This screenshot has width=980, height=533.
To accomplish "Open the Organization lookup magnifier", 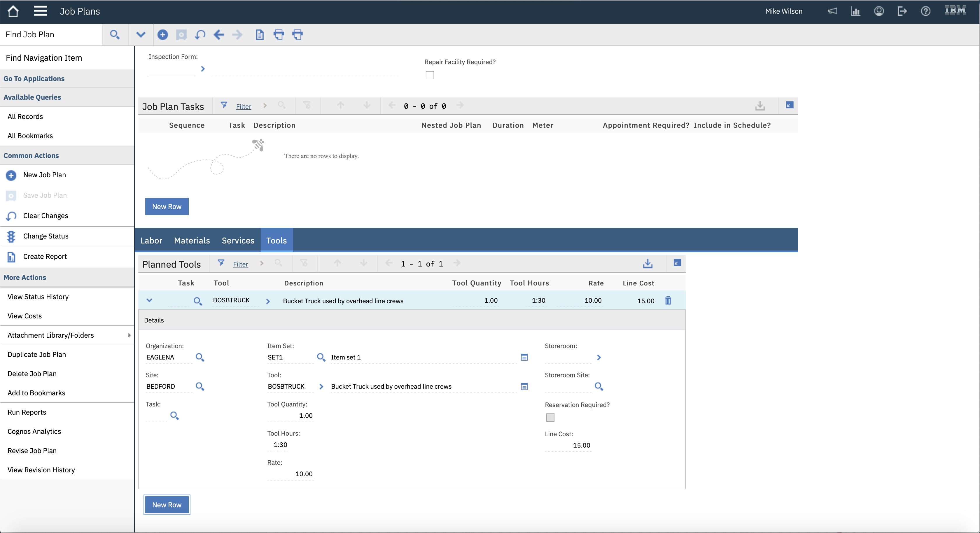I will (200, 357).
